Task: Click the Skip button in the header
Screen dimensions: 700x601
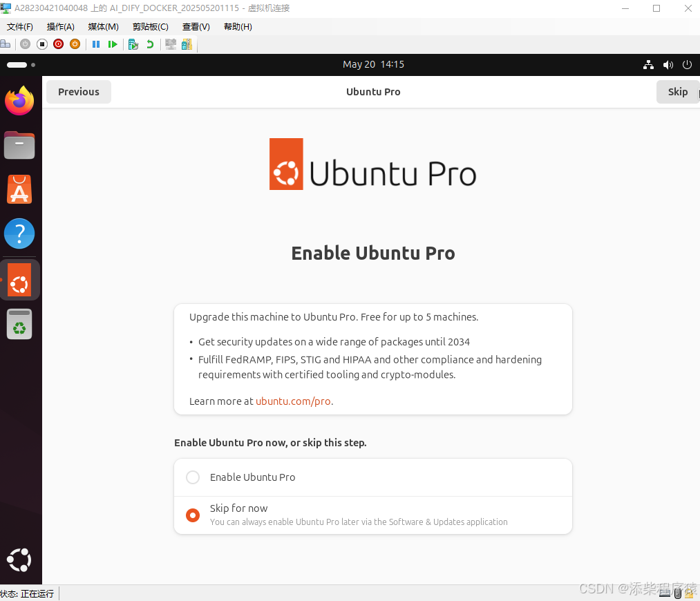Action: coord(677,92)
